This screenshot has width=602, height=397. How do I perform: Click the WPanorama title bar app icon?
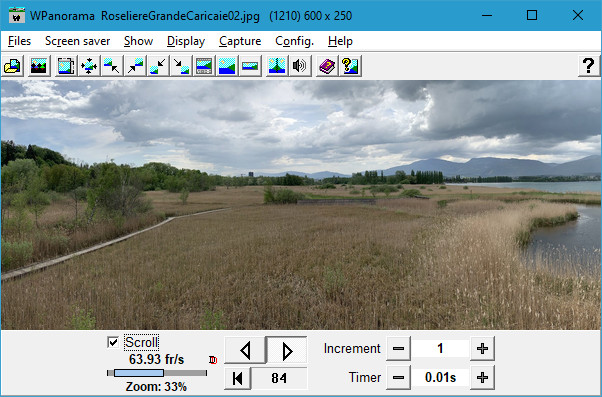[x=17, y=15]
